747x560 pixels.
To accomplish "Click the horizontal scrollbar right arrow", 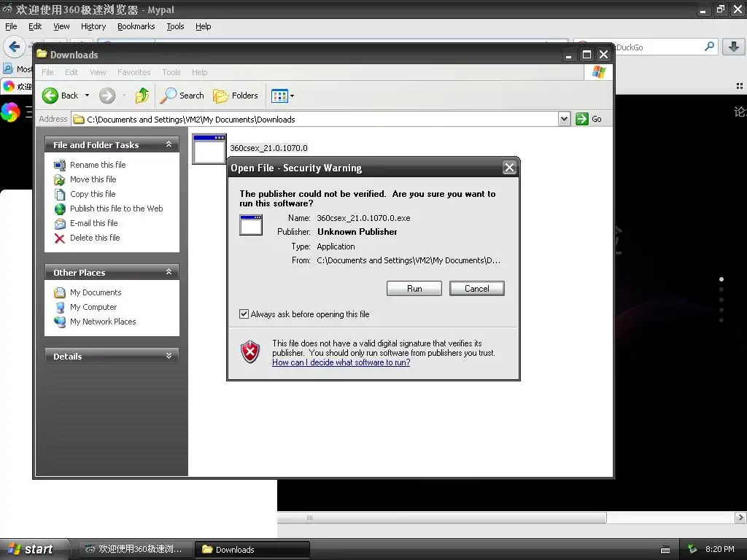I will click(740, 518).
